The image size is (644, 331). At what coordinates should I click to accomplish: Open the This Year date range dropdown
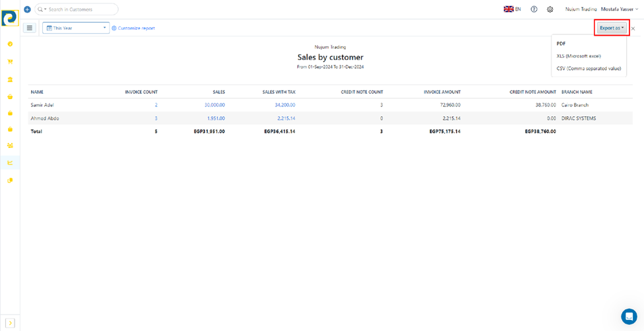pyautogui.click(x=76, y=28)
